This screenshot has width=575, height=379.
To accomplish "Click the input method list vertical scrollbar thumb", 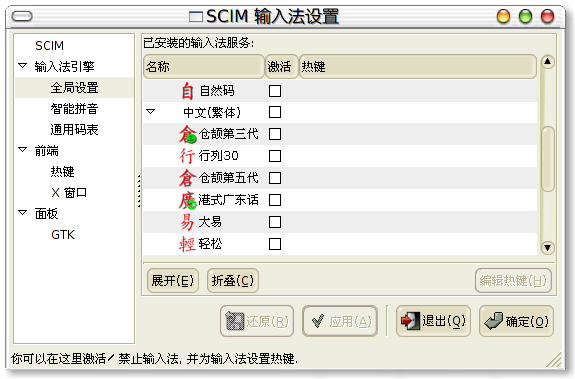I will tap(547, 159).
